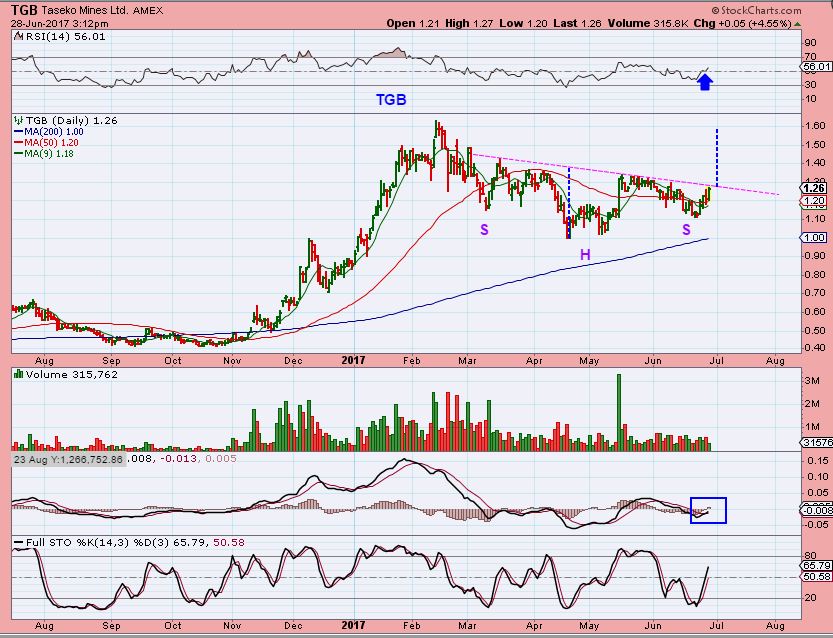Image resolution: width=833 pixels, height=638 pixels.
Task: Click the line marker before Full STO label
Action: pyautogui.click(x=19, y=542)
